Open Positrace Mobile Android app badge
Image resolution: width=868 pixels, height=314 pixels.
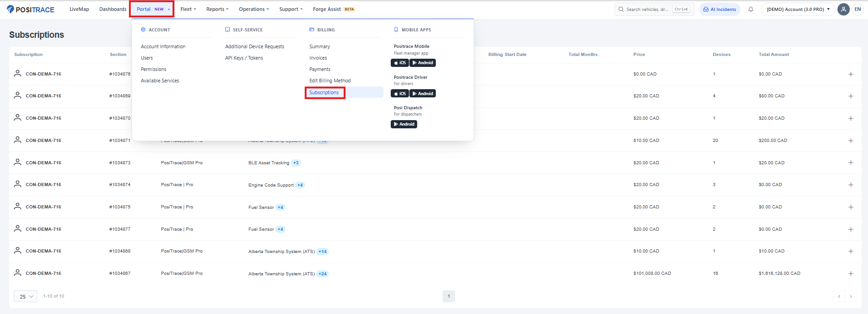[423, 63]
